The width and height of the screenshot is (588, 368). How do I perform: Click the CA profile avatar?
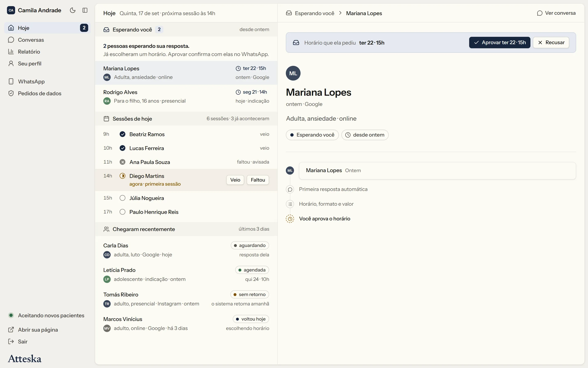(11, 10)
